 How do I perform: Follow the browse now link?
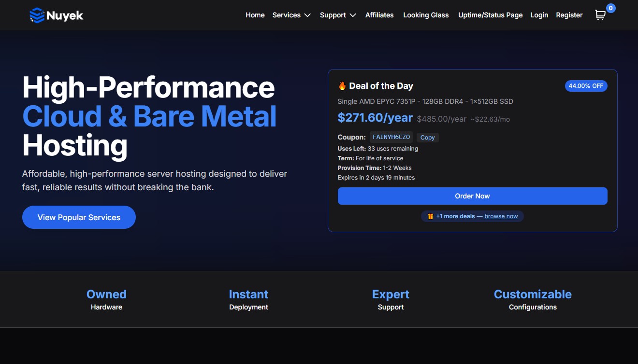[501, 216]
